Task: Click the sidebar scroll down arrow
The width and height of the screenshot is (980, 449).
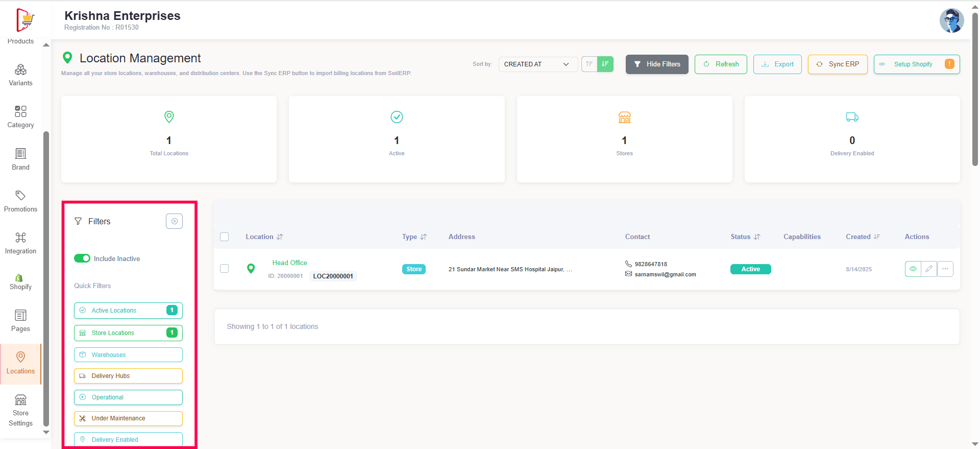Action: pyautogui.click(x=46, y=432)
